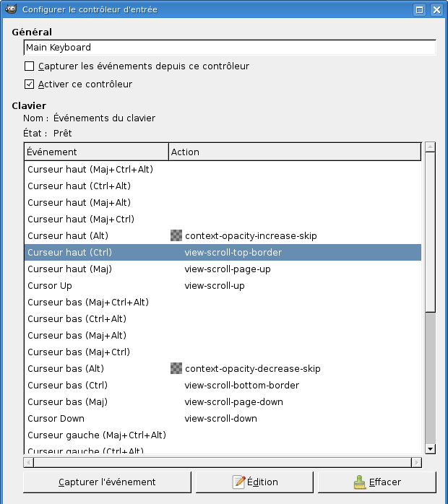Close the controller configuration dialog
448x504 pixels.
(436, 10)
